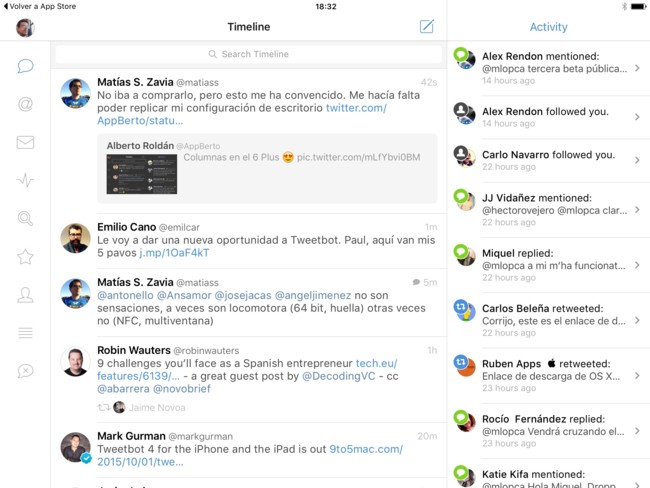The height and width of the screenshot is (488, 650).
Task: Expand Carlo Navarro followed you chevron
Action: (637, 160)
